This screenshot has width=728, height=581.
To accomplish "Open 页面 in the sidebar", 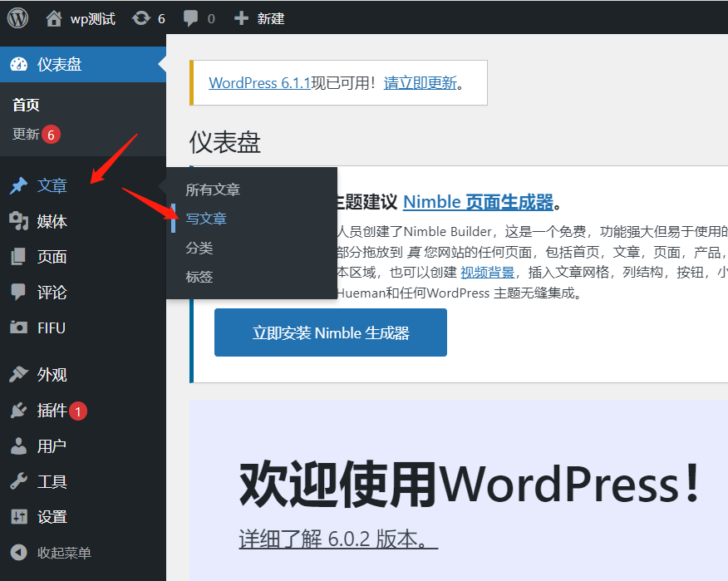I will (x=52, y=257).
